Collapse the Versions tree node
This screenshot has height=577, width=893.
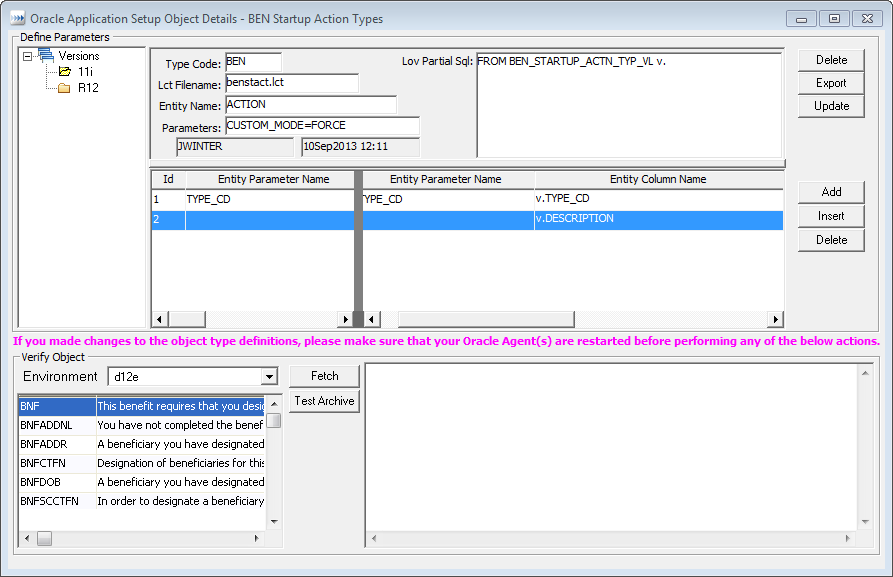(x=27, y=56)
